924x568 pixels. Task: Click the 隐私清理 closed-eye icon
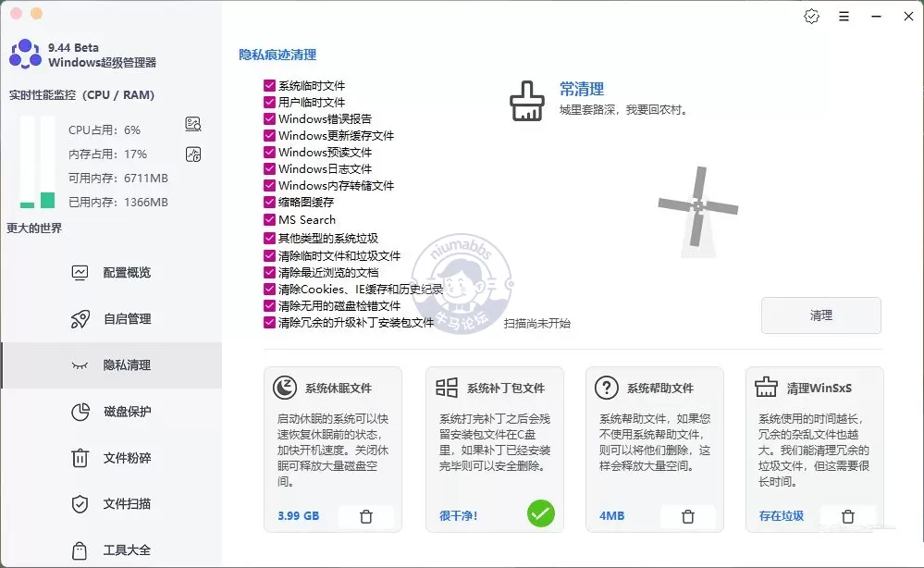tap(80, 365)
